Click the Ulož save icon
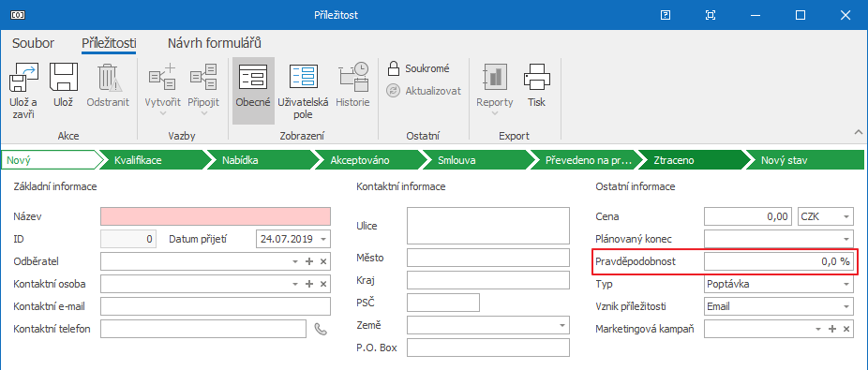The height and width of the screenshot is (370, 868). coord(63,77)
